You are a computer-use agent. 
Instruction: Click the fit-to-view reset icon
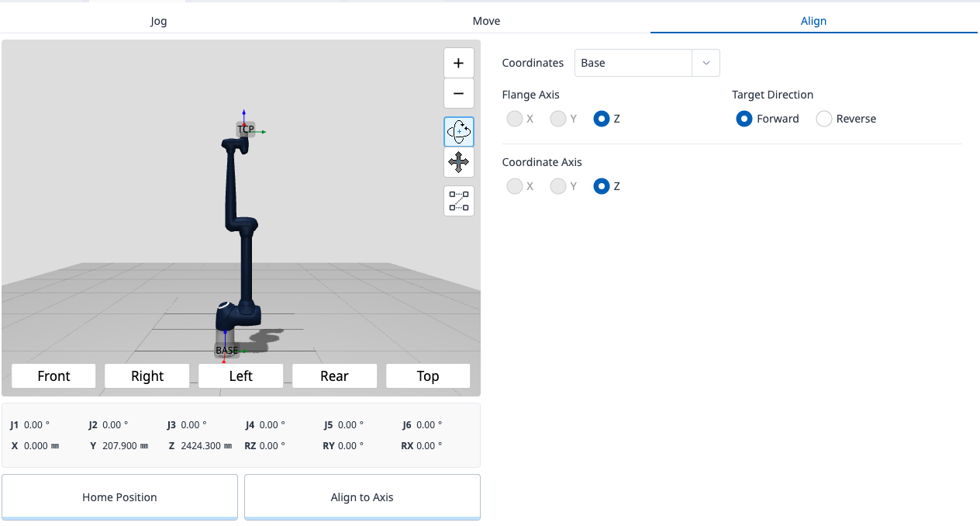click(x=458, y=201)
